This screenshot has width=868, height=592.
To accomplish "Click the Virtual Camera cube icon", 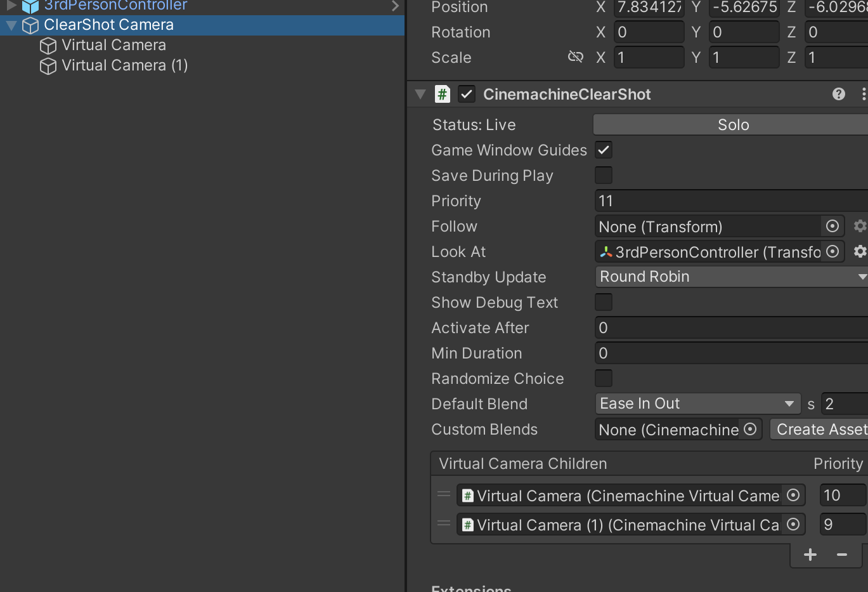I will [x=48, y=46].
